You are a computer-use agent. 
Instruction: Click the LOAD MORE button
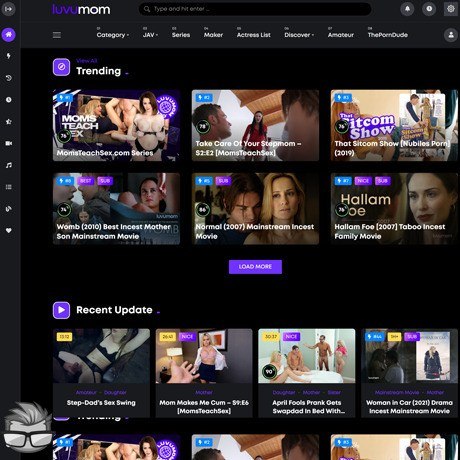255,267
